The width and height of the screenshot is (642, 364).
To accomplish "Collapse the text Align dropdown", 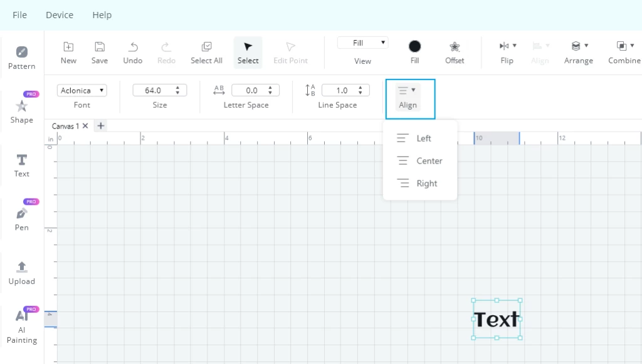I will 408,97.
